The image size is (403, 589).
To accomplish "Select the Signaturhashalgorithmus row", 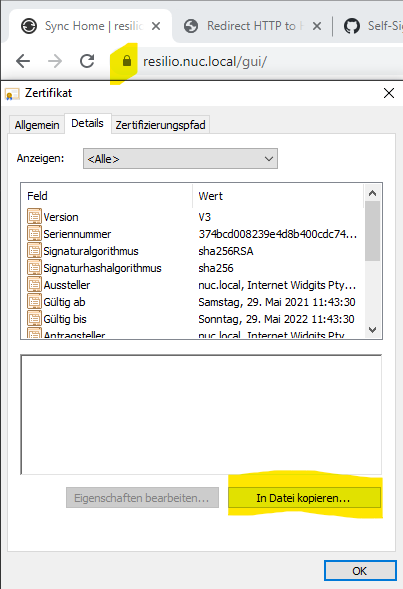I will [192, 268].
